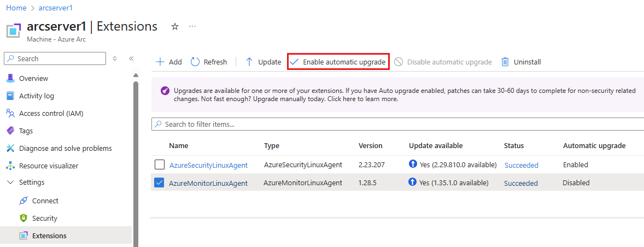Open the more options ellipsis in title
This screenshot has width=644, height=247.
(192, 26)
